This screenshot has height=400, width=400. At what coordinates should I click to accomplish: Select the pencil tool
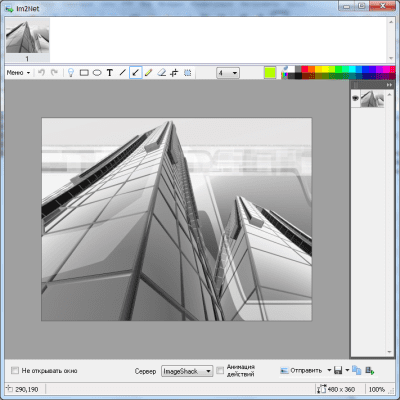tap(149, 73)
